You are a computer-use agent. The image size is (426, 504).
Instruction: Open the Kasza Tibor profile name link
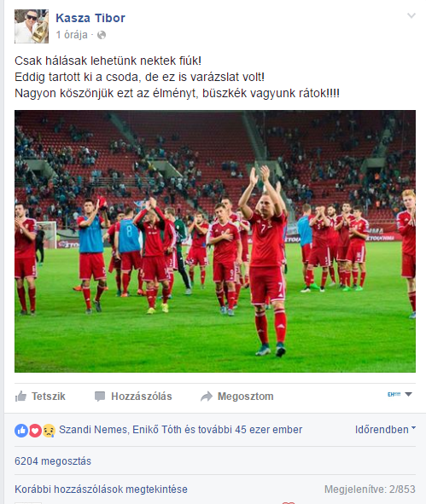click(x=90, y=18)
